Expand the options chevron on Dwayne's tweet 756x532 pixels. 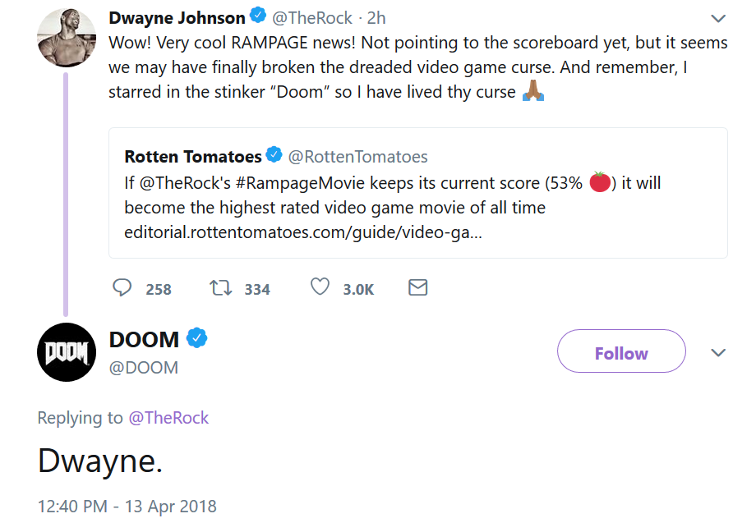[718, 18]
